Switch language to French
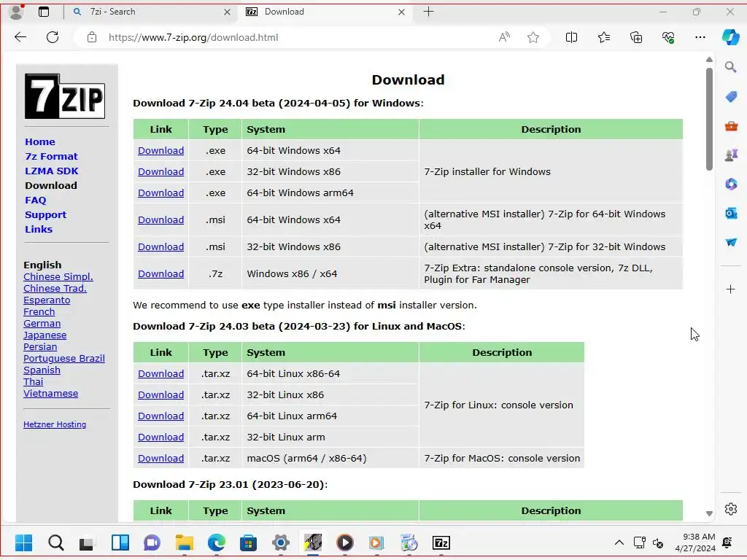This screenshot has height=560, width=747. (x=39, y=312)
